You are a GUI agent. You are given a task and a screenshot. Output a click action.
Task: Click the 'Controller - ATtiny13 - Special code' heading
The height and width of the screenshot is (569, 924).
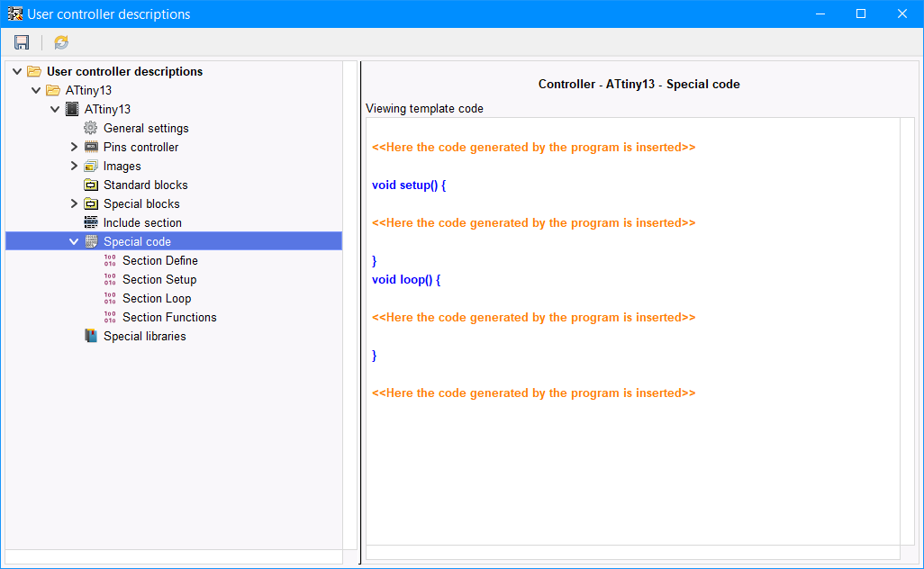[639, 85]
